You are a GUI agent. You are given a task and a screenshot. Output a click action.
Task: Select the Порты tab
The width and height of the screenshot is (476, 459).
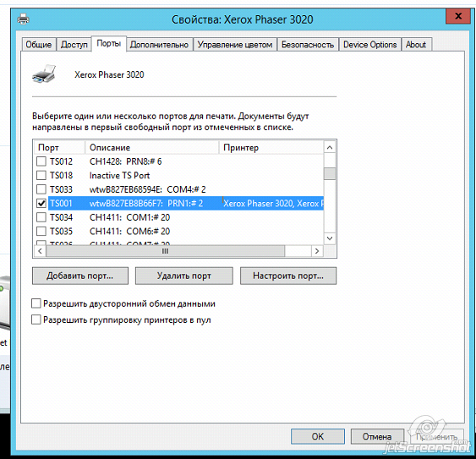[109, 44]
